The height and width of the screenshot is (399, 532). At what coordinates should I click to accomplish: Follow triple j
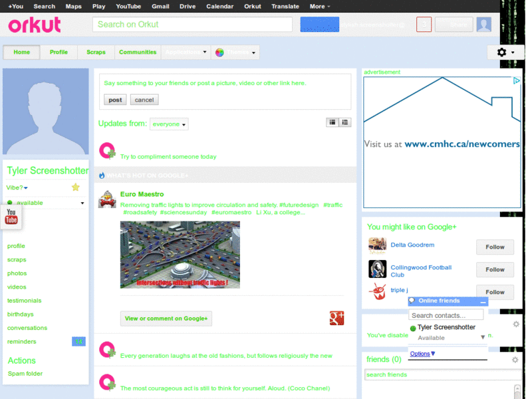tap(495, 292)
